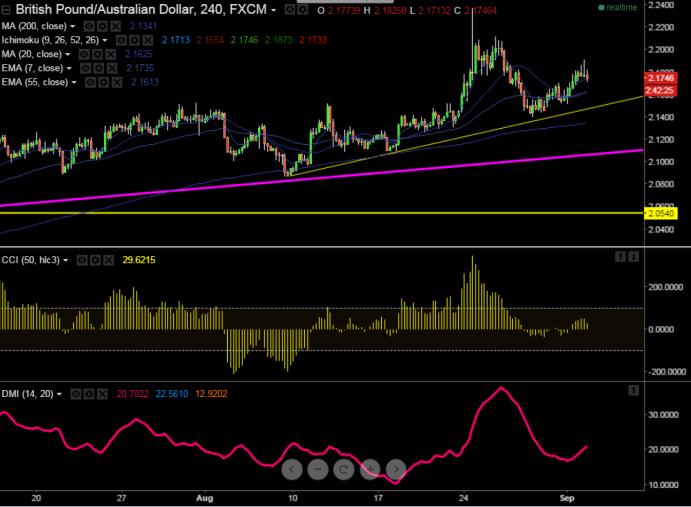Screen dimensions: 691x507
Task: Remove the CCI (50, hlc3) indicator
Action: click(108, 261)
